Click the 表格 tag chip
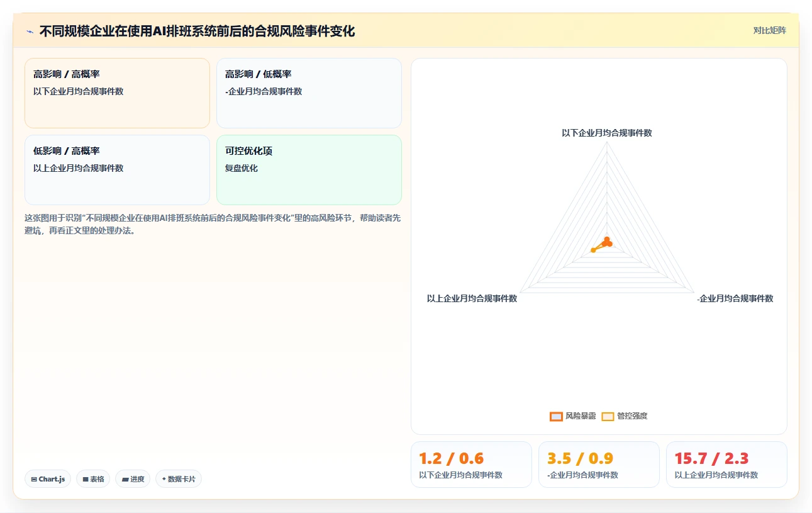812x513 pixels. [x=93, y=479]
